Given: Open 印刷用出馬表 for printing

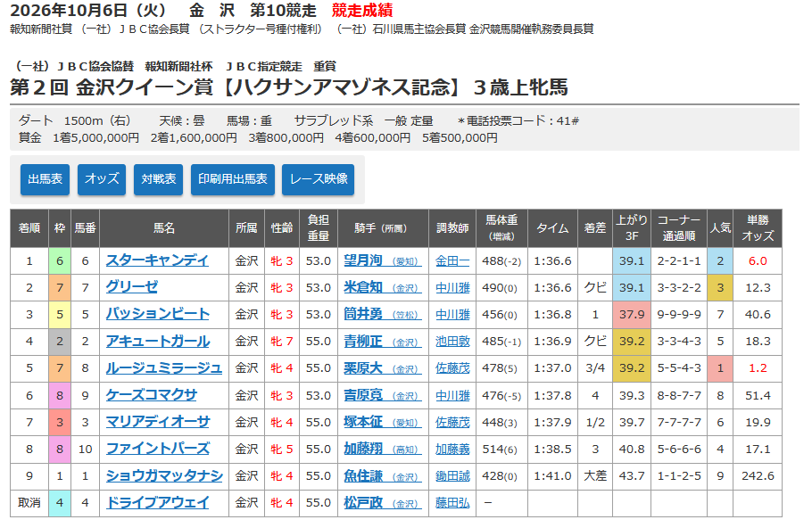Looking at the screenshot, I should (233, 179).
